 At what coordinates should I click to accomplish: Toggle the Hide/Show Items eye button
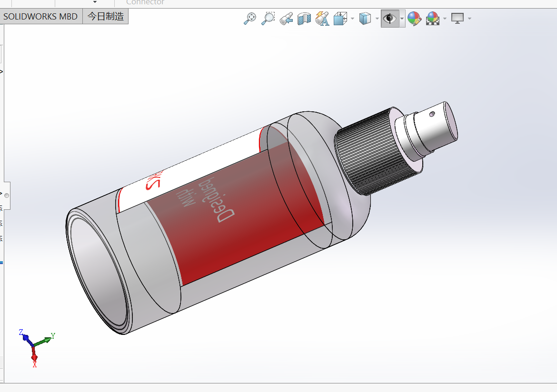(390, 19)
